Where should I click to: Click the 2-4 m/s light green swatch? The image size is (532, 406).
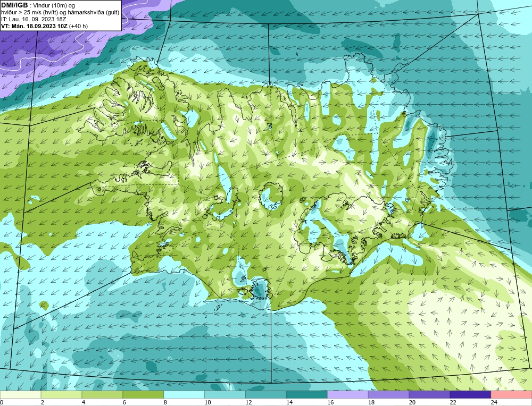(61, 395)
